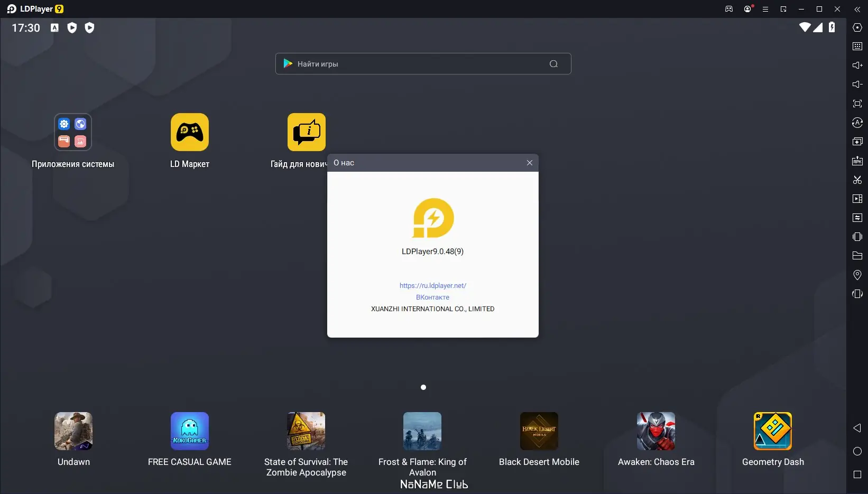The height and width of the screenshot is (494, 868).
Task: Click the magnifier search icon
Action: (x=553, y=64)
